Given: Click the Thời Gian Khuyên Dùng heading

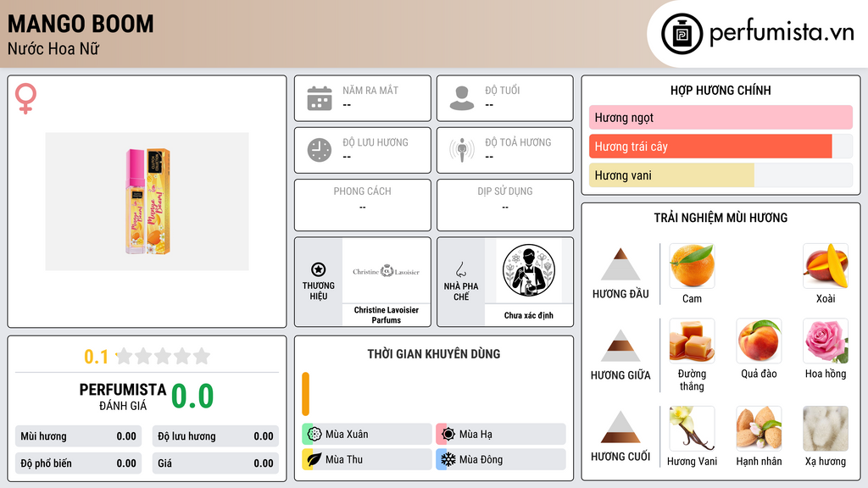Looking at the screenshot, I should (434, 354).
